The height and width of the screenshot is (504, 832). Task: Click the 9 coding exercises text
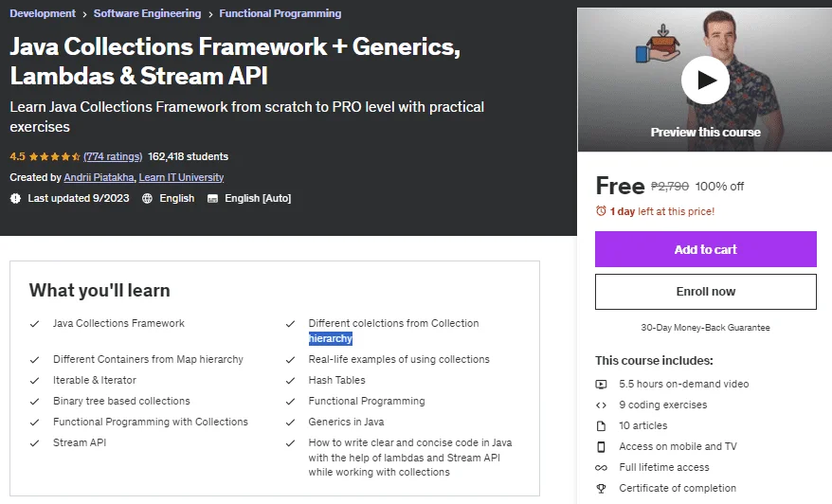(x=662, y=405)
